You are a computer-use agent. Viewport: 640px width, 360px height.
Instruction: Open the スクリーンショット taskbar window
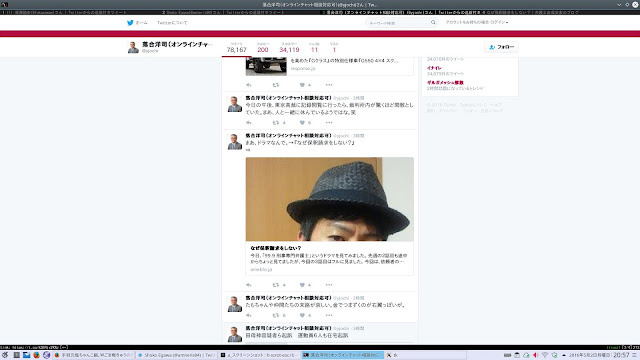260,355
